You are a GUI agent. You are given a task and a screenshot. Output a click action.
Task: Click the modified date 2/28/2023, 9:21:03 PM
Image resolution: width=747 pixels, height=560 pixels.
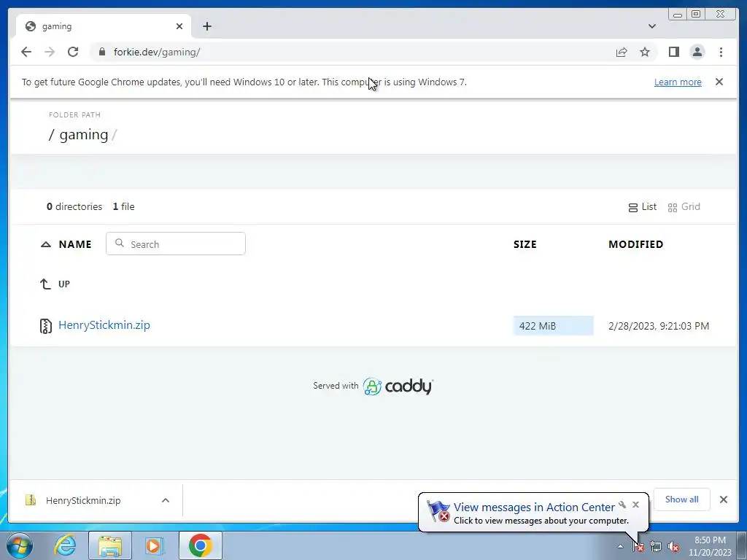[x=659, y=326]
